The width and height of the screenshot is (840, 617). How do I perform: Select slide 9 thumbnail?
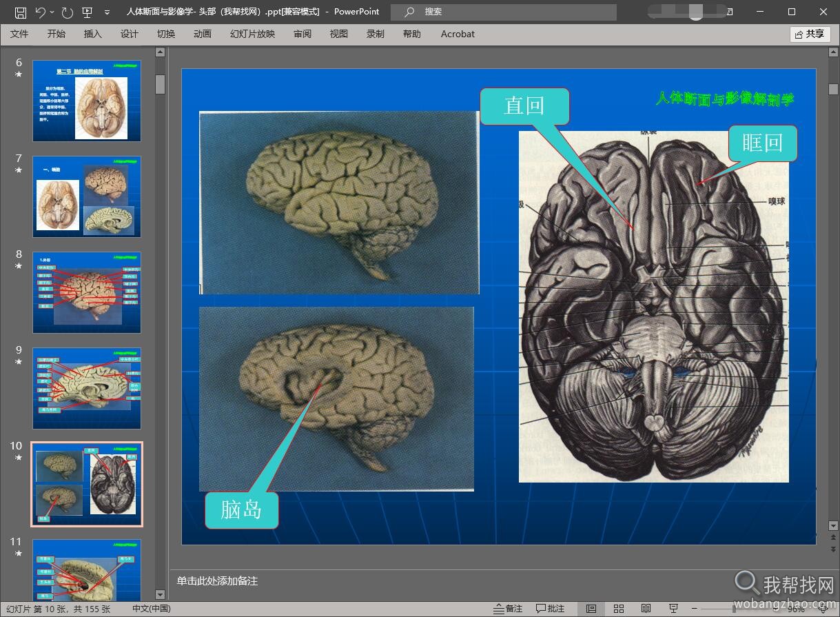(87, 388)
